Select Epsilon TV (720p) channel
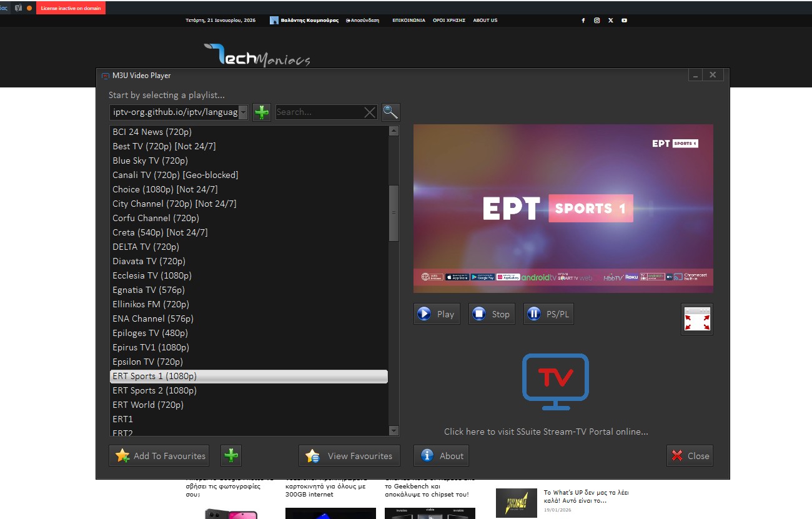Viewport: 812px width, 519px height. [x=147, y=362]
